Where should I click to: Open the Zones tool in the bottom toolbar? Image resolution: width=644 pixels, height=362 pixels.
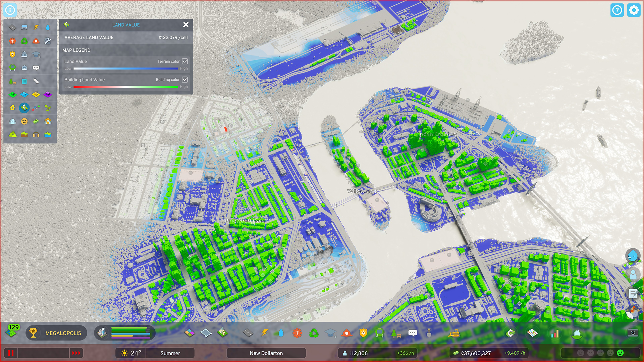point(190,333)
